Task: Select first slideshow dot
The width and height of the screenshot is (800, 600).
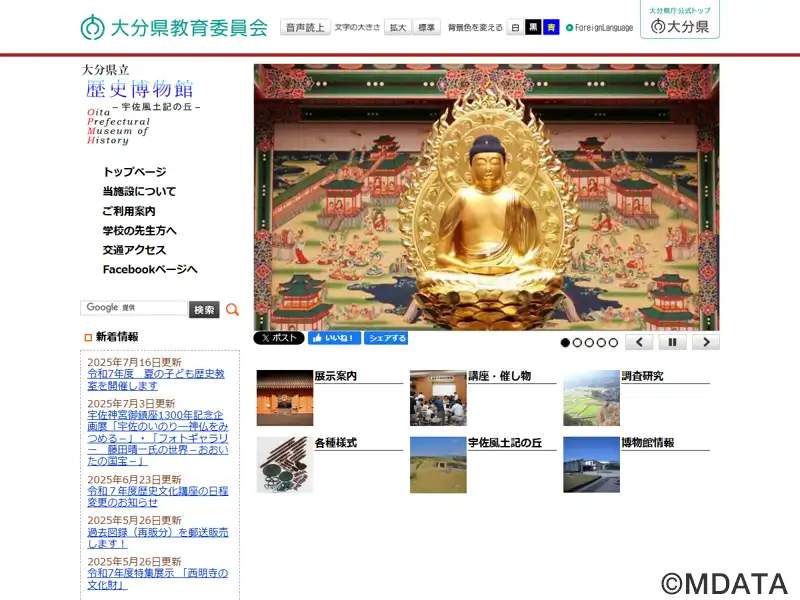Action: (565, 342)
